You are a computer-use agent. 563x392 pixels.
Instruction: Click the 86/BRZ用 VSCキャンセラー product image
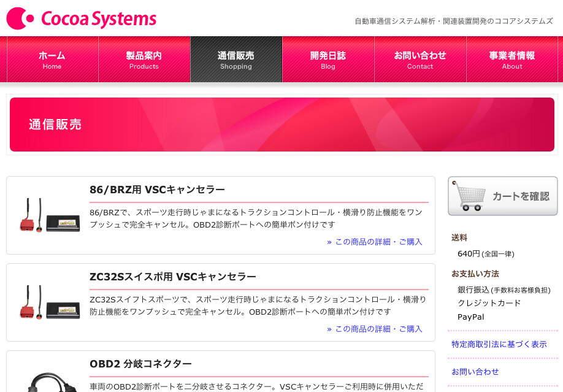[x=50, y=215]
